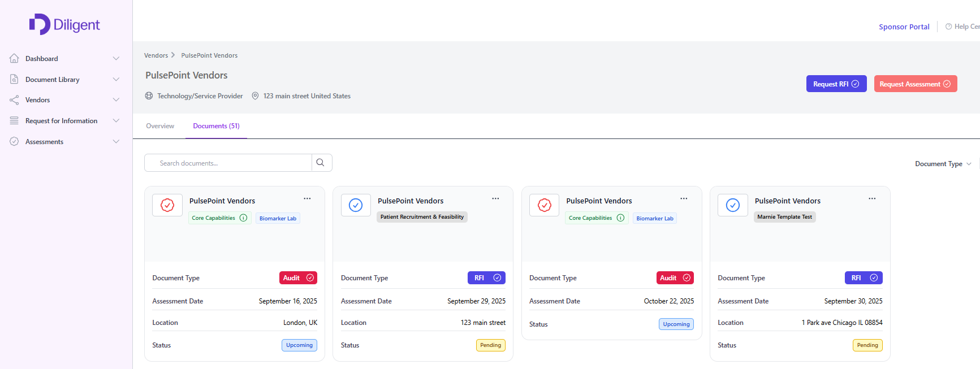Click the Document Library sidebar icon
The width and height of the screenshot is (980, 369).
tap(14, 79)
